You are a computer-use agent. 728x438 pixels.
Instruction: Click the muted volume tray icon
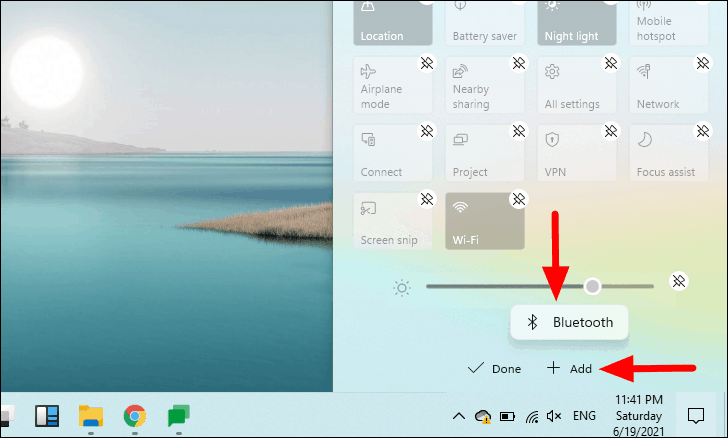tap(554, 416)
